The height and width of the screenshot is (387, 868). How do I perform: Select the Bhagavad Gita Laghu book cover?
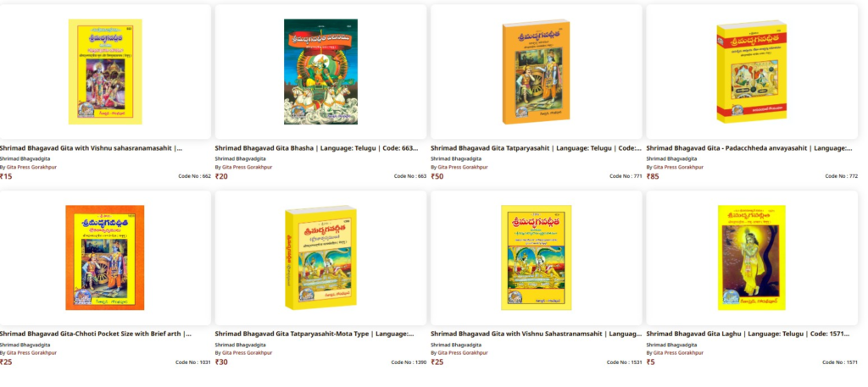pyautogui.click(x=752, y=257)
